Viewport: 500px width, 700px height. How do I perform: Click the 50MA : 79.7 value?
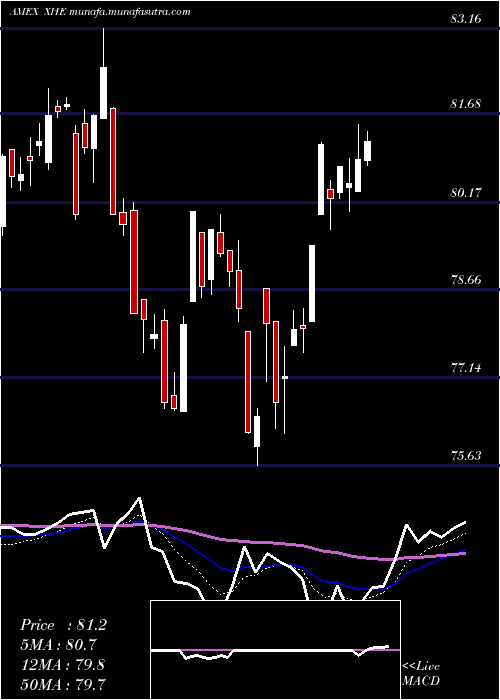pos(62,683)
